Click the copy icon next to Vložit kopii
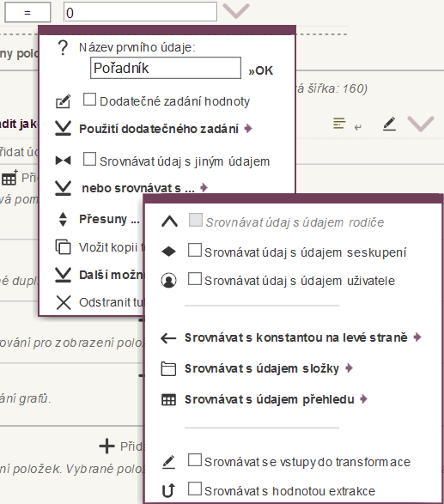The image size is (444, 504). (64, 247)
